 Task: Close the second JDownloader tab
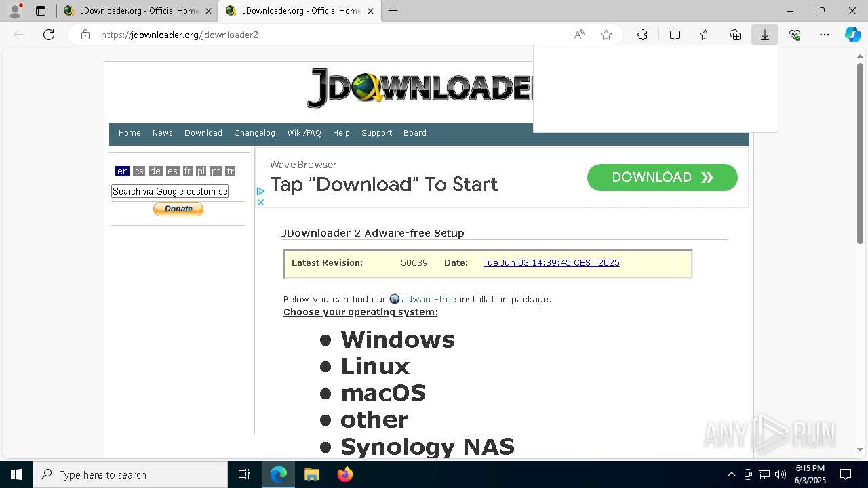370,11
